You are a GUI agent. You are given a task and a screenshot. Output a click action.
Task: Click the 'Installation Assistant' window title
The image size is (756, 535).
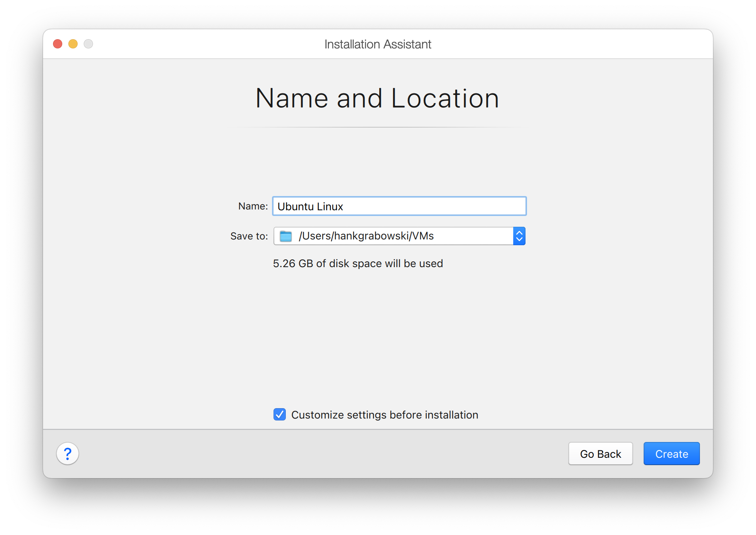[x=378, y=44]
